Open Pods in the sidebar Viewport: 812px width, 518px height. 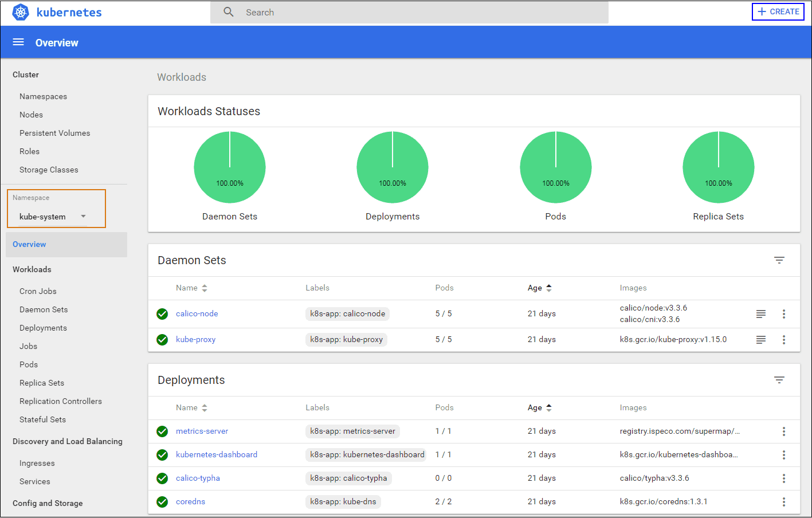tap(29, 364)
